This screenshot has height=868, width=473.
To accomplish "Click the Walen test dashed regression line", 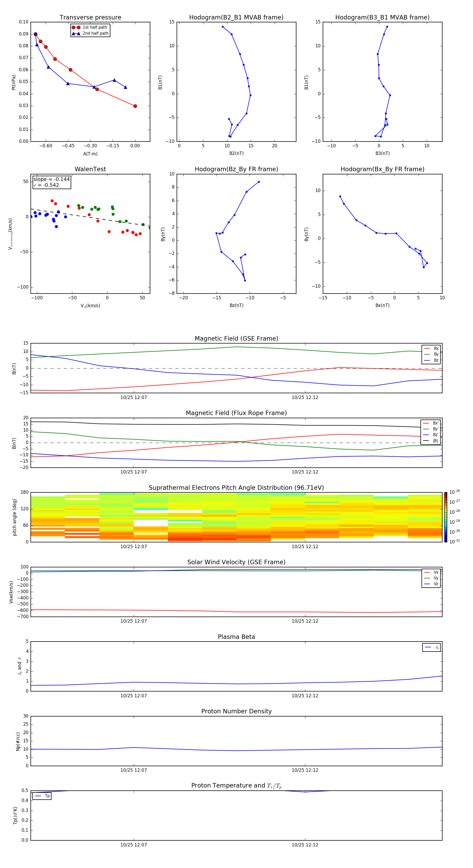I will [90, 218].
